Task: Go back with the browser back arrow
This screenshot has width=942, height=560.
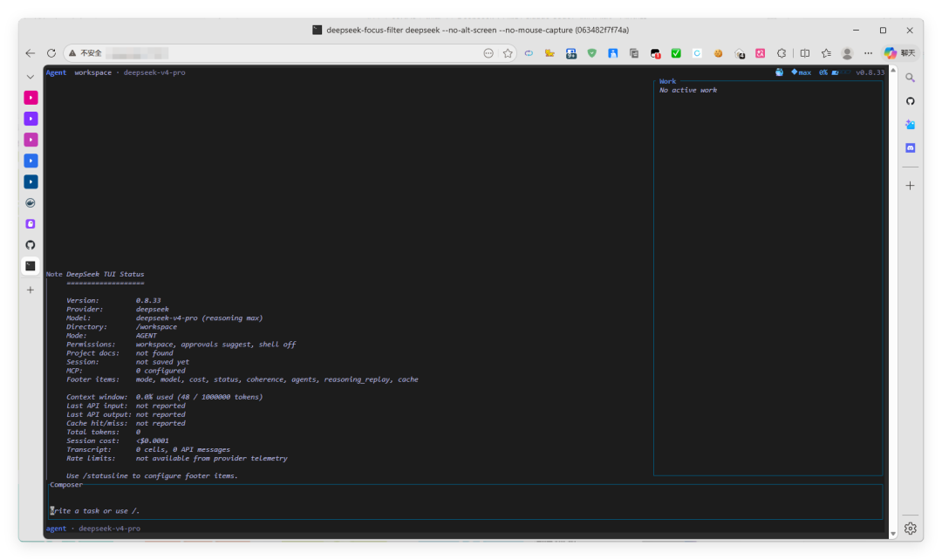Action: 30,53
